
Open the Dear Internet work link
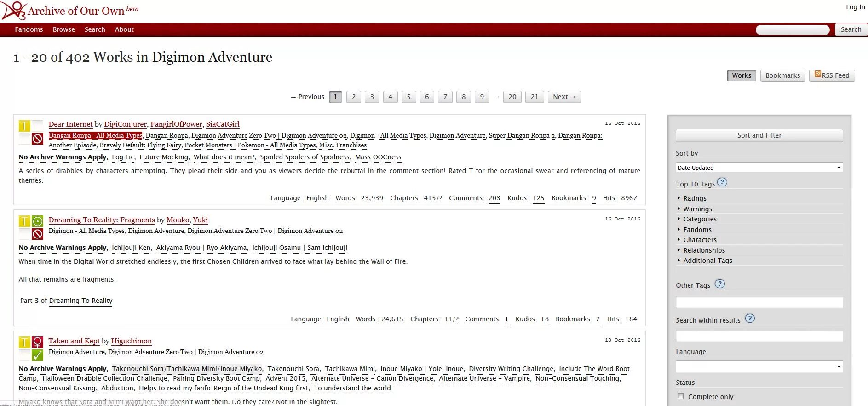[71, 124]
